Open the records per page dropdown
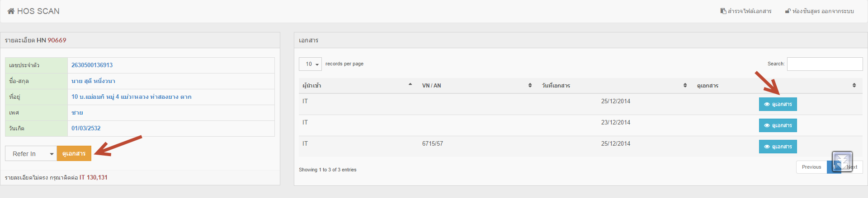 point(310,64)
